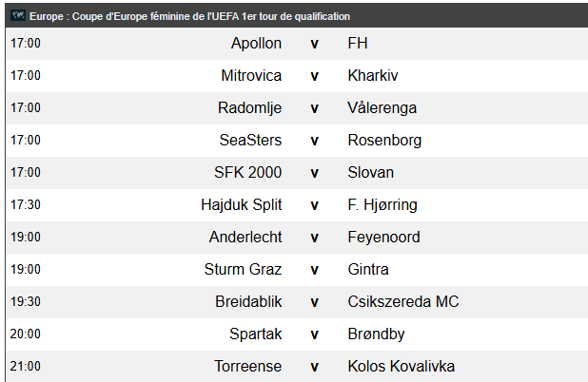The image size is (588, 382).
Task: Select the 19:00 Anderlecht match time
Action: pyautogui.click(x=26, y=237)
